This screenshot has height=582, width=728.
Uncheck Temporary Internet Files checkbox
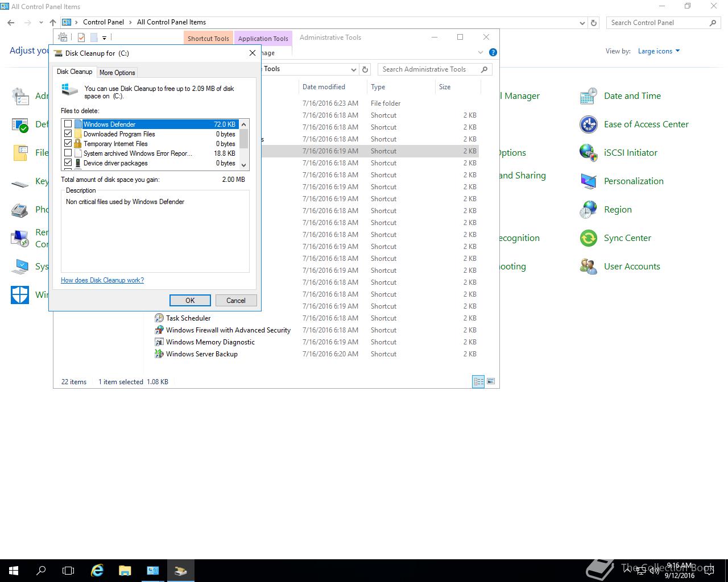point(68,144)
